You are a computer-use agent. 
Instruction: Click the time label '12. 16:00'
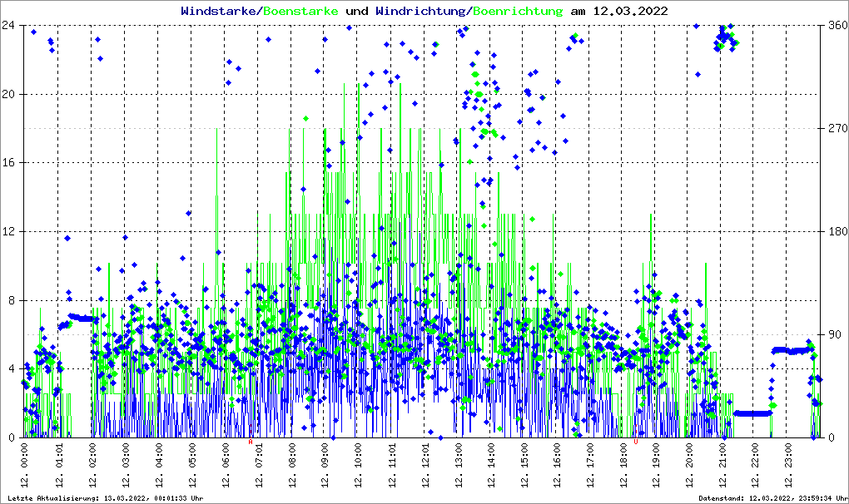pos(556,463)
